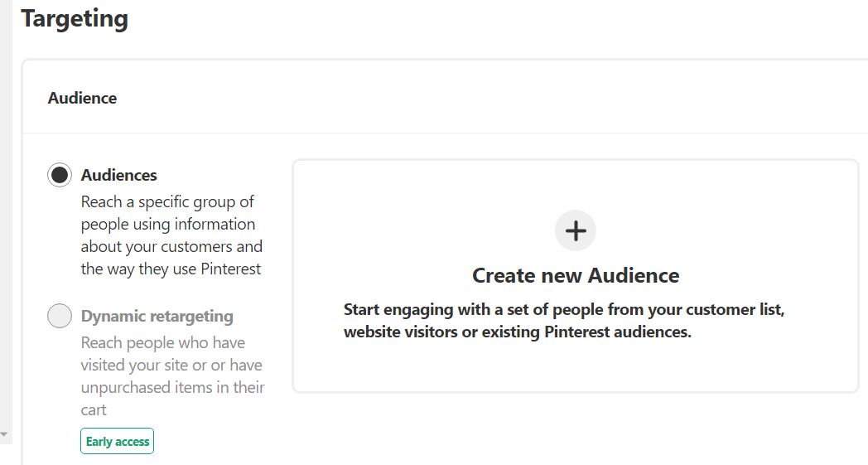Click the "people using information" text line
The height and width of the screenshot is (465, 868).
pyautogui.click(x=168, y=225)
